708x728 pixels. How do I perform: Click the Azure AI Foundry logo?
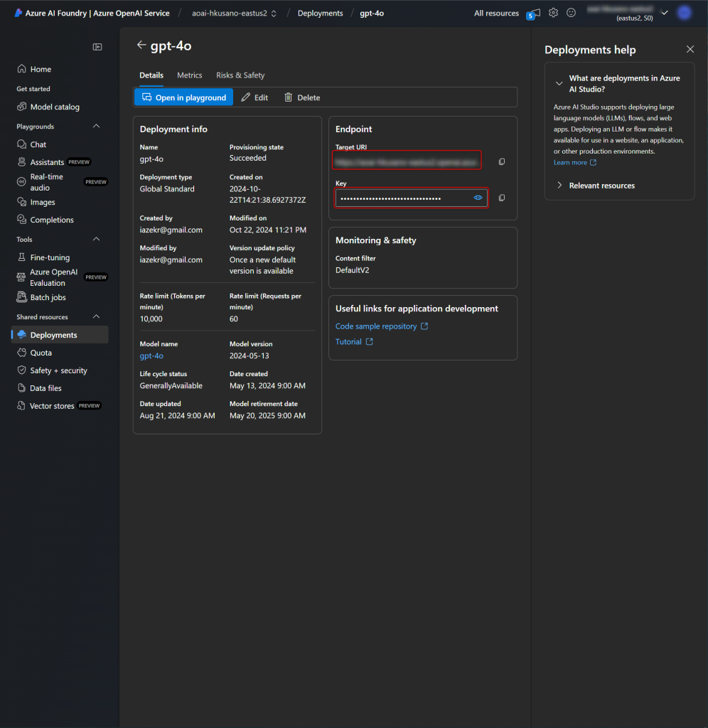[x=18, y=13]
